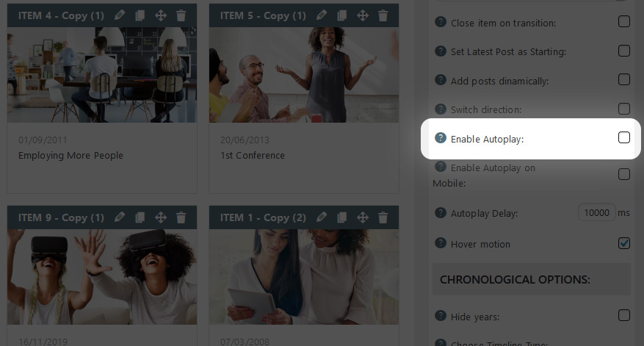Duplicate ITEM 1 - Copy (2) card

point(341,217)
